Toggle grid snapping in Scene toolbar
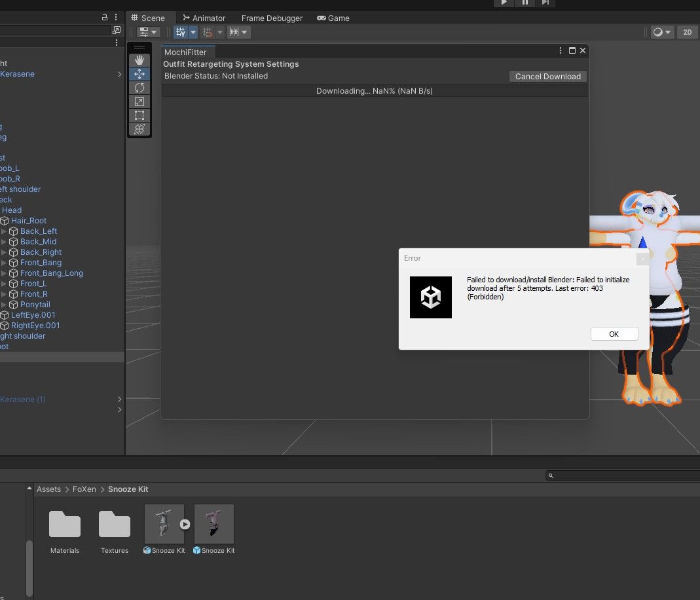This screenshot has width=700, height=600. pos(180,32)
